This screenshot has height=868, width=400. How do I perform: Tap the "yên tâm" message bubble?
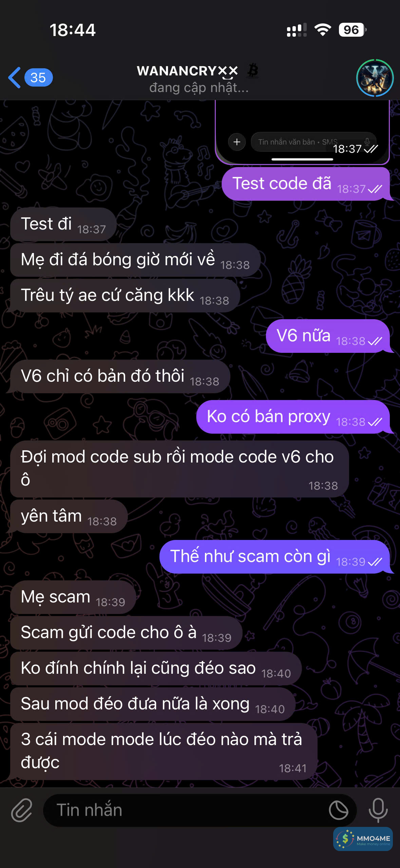[69, 516]
